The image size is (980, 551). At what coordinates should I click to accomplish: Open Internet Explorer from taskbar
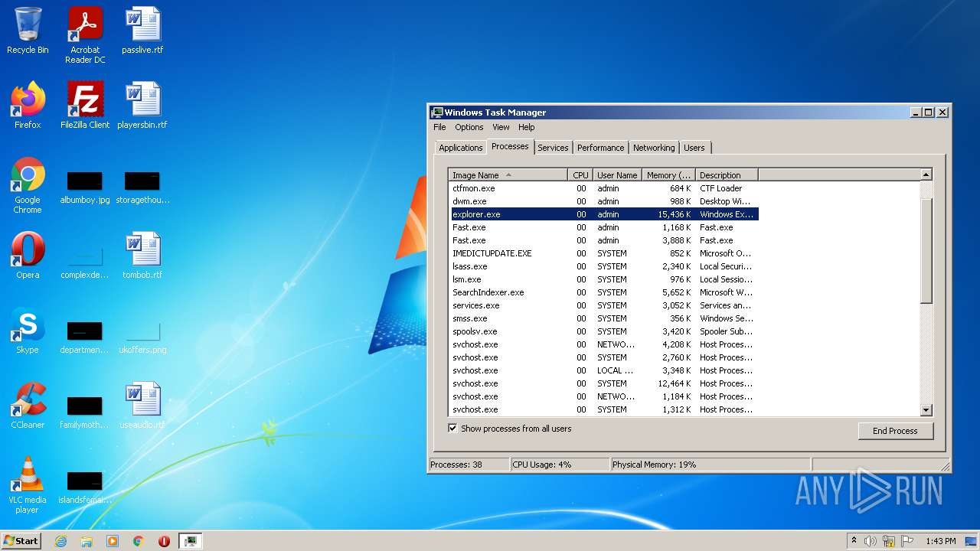coord(60,541)
